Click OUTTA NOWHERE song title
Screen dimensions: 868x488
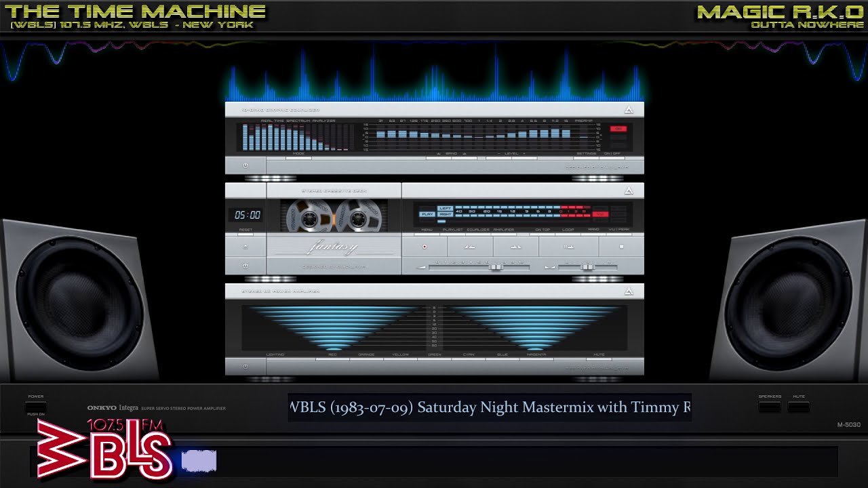point(808,25)
